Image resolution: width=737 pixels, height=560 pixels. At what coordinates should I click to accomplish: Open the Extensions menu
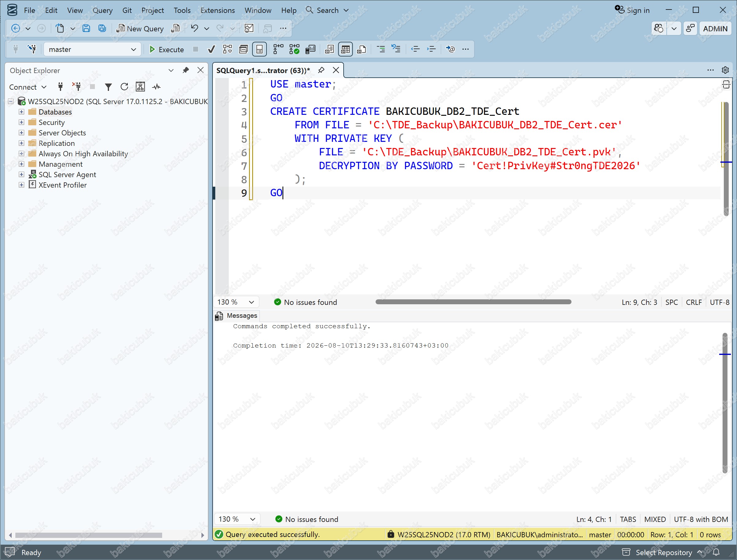point(217,10)
